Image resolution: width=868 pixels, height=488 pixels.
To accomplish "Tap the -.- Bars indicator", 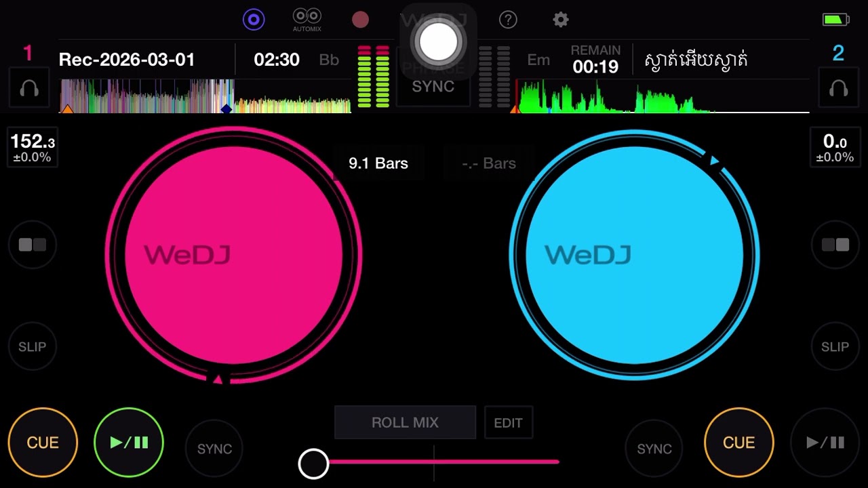I will (x=489, y=163).
